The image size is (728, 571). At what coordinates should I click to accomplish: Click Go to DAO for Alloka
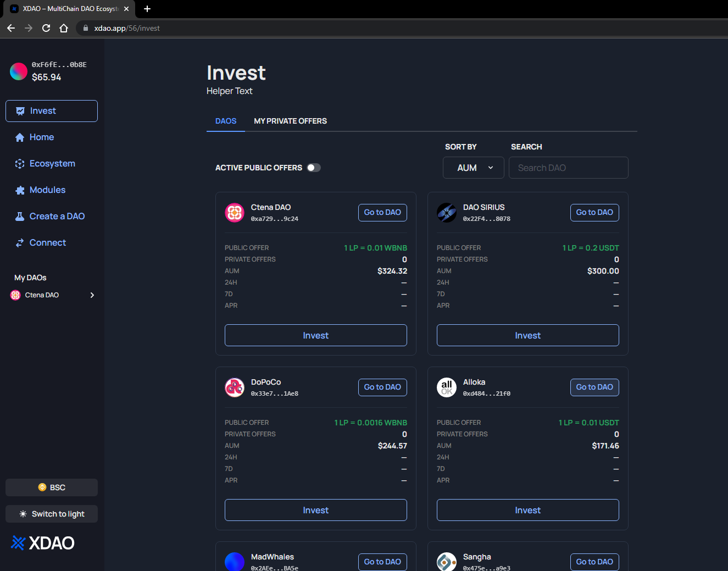point(594,387)
